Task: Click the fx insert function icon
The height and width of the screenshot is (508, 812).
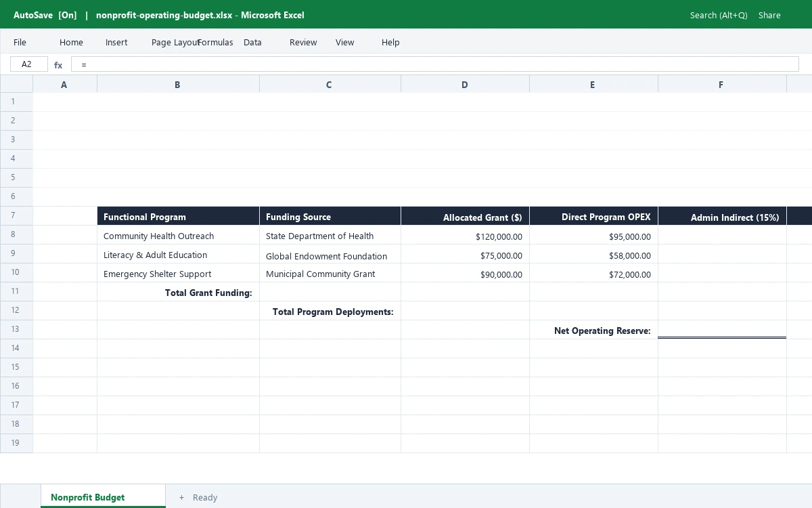Action: [58, 65]
